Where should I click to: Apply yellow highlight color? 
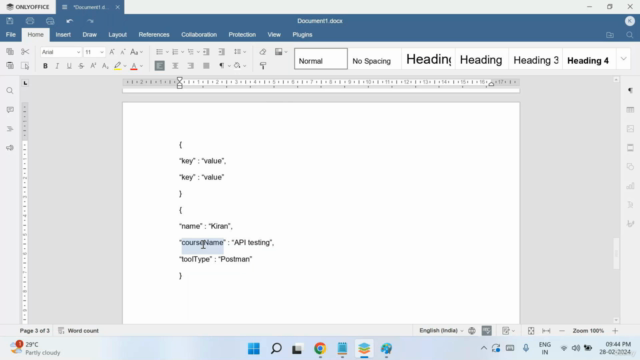[x=118, y=66]
